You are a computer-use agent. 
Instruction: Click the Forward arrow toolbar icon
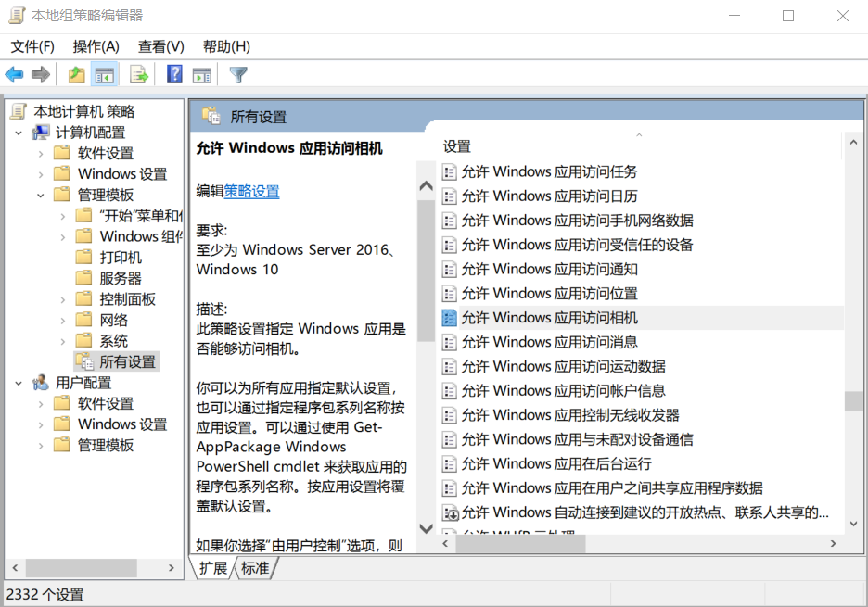[41, 74]
